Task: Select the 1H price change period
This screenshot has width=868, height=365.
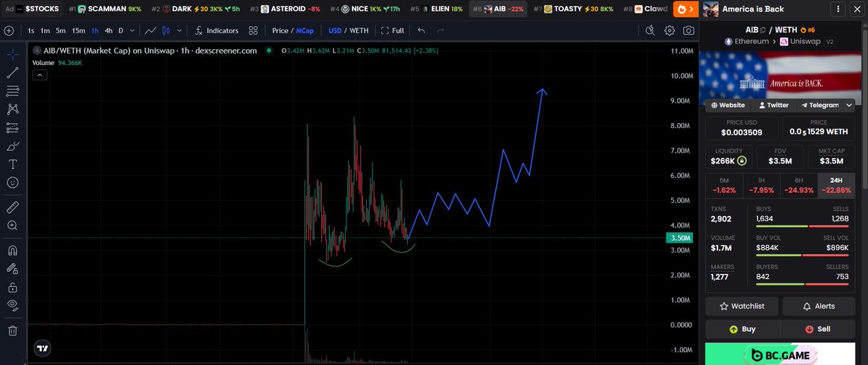Action: (762, 185)
